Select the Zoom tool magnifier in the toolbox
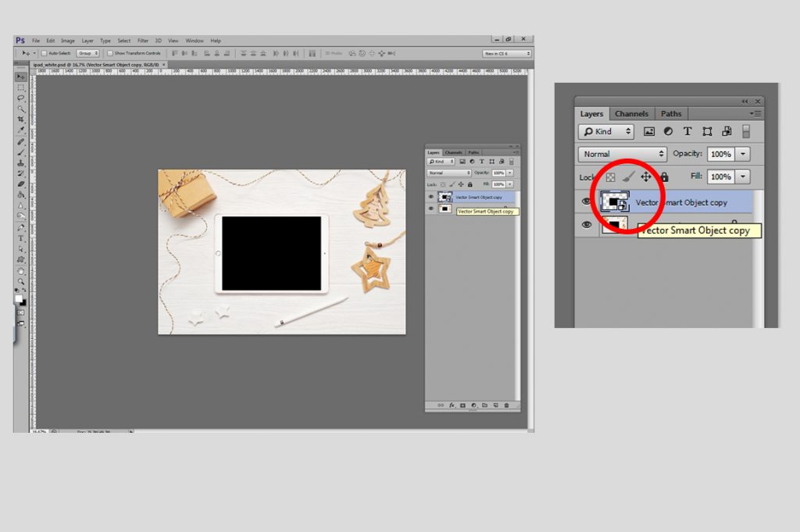The width and height of the screenshot is (800, 532). (x=21, y=281)
